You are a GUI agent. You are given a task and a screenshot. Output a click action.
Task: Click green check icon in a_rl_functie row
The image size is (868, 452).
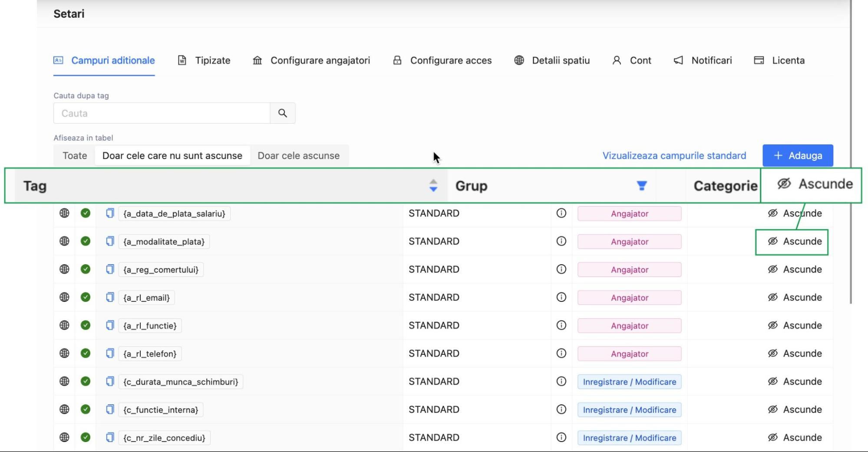click(x=86, y=325)
